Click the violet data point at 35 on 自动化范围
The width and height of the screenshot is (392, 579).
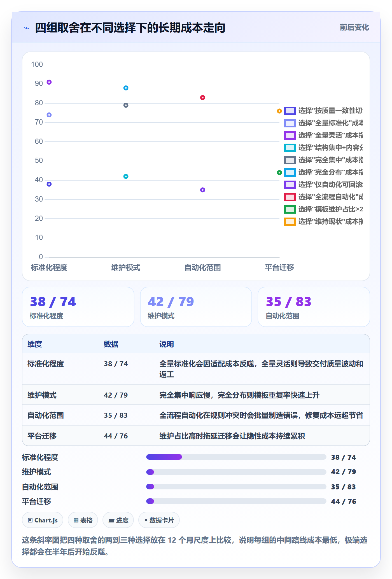tap(203, 190)
